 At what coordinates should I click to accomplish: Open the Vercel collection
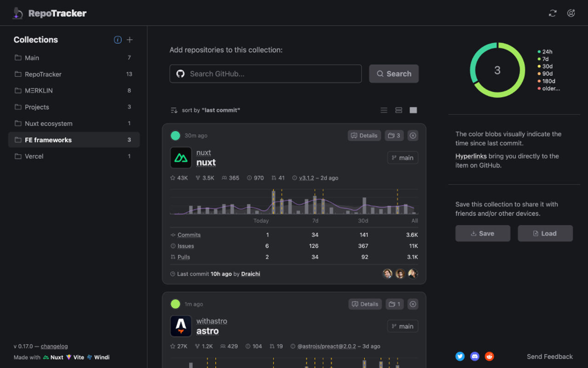click(74, 156)
